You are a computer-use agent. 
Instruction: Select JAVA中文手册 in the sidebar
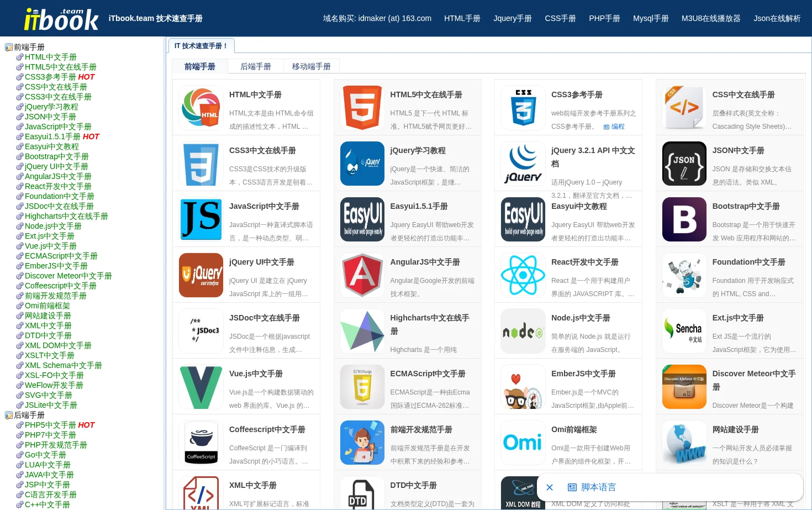click(49, 475)
